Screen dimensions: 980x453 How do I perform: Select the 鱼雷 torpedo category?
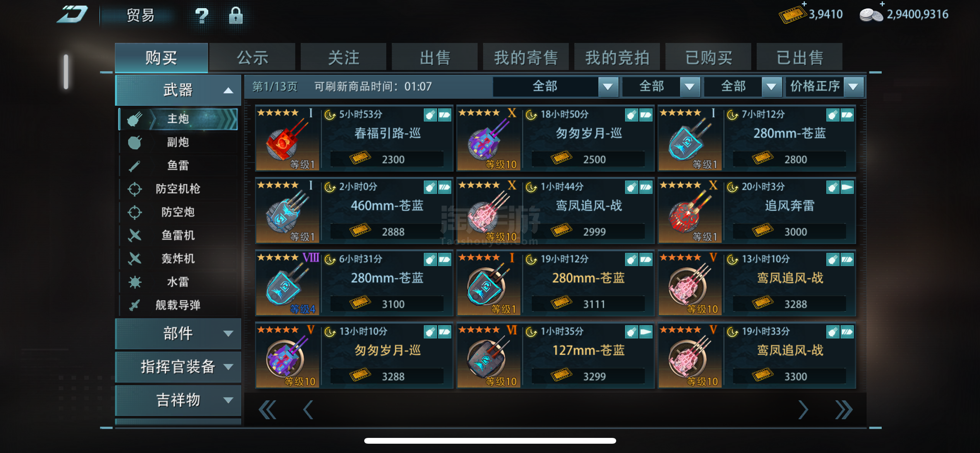click(178, 166)
